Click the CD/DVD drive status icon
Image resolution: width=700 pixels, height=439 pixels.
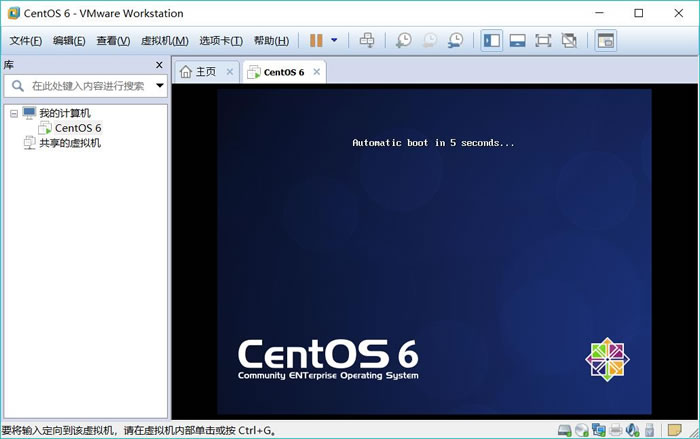582,430
